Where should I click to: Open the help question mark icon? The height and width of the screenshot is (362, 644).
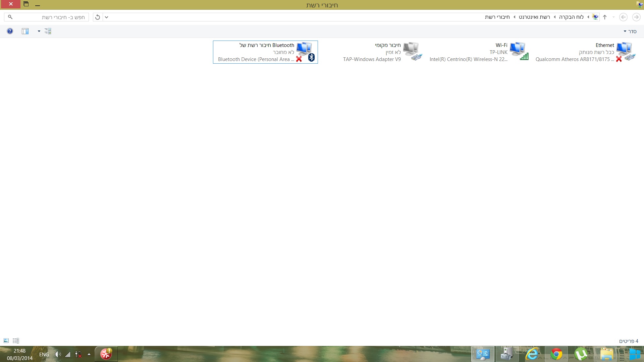(10, 31)
